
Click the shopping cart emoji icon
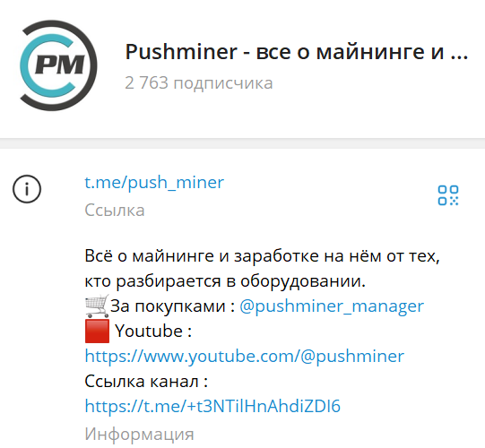click(x=97, y=306)
